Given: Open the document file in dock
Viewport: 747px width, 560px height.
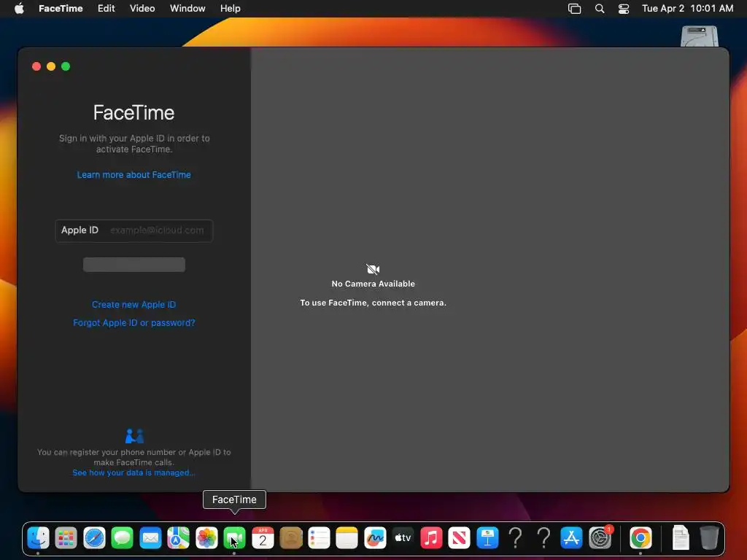Looking at the screenshot, I should point(681,537).
